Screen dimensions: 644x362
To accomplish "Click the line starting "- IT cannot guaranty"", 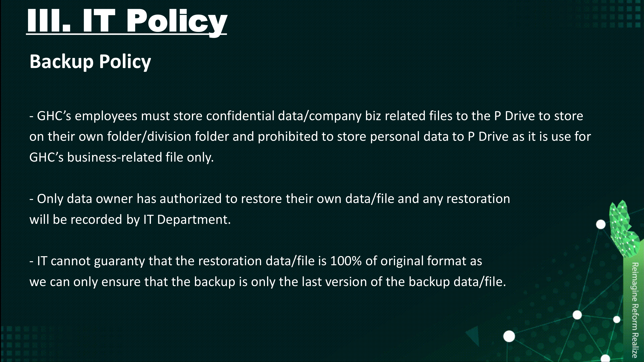I will [x=255, y=261].
